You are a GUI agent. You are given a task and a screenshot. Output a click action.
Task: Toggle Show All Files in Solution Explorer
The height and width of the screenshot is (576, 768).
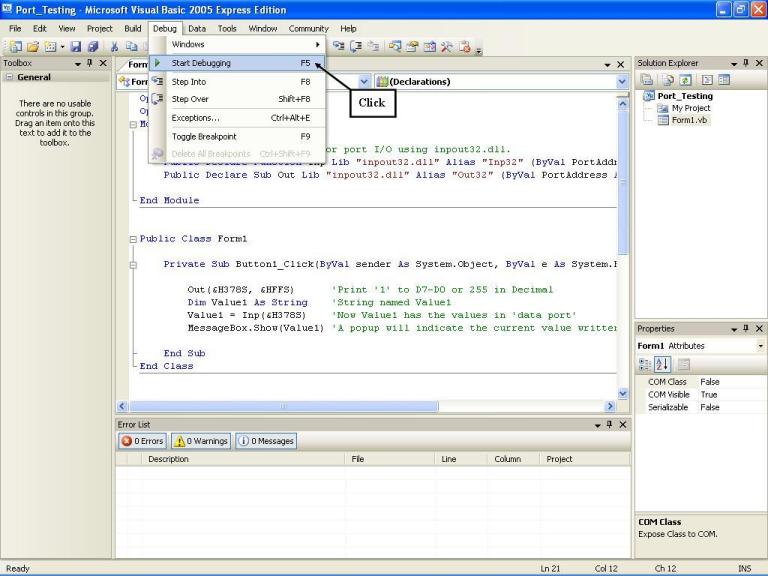point(668,79)
